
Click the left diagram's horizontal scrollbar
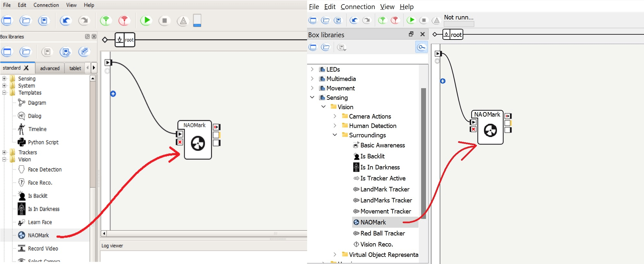[x=204, y=233]
